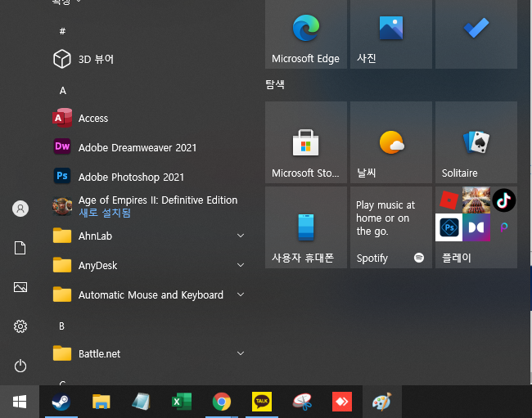Viewport: 532px width, 418px height.
Task: Click the A letter group header
Action: click(63, 91)
